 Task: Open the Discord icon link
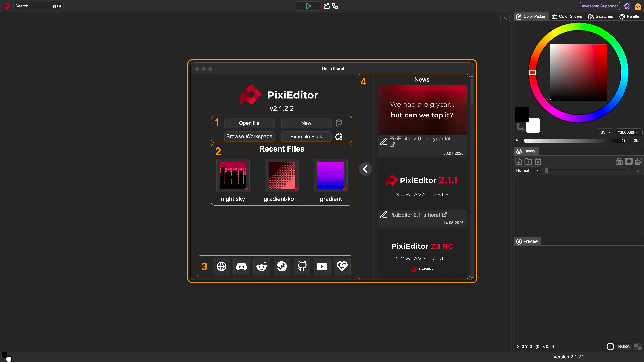click(x=241, y=266)
